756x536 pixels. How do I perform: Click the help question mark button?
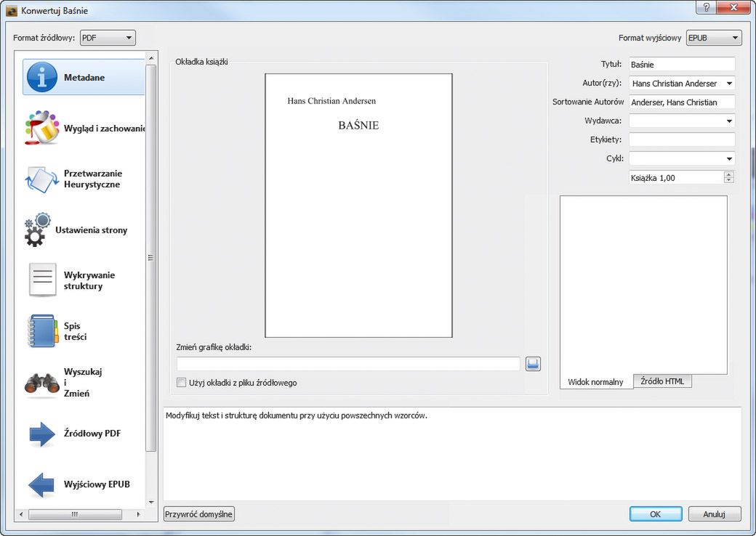click(x=707, y=7)
